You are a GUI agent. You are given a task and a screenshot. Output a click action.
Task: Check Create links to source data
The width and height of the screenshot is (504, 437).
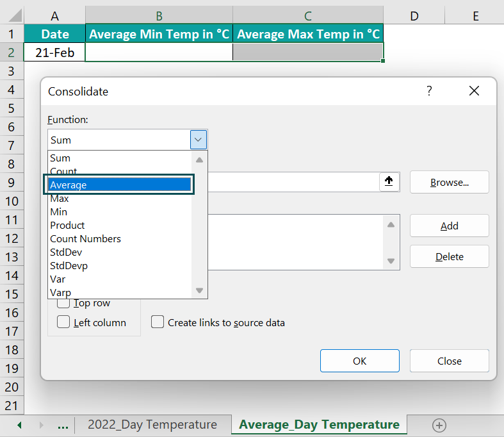coord(158,322)
